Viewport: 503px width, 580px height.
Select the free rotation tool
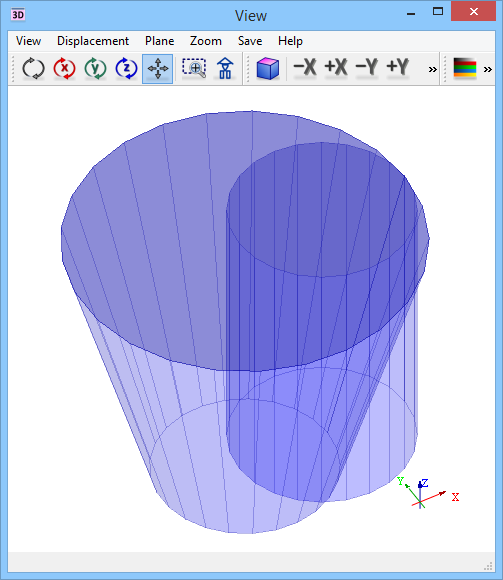click(x=33, y=68)
